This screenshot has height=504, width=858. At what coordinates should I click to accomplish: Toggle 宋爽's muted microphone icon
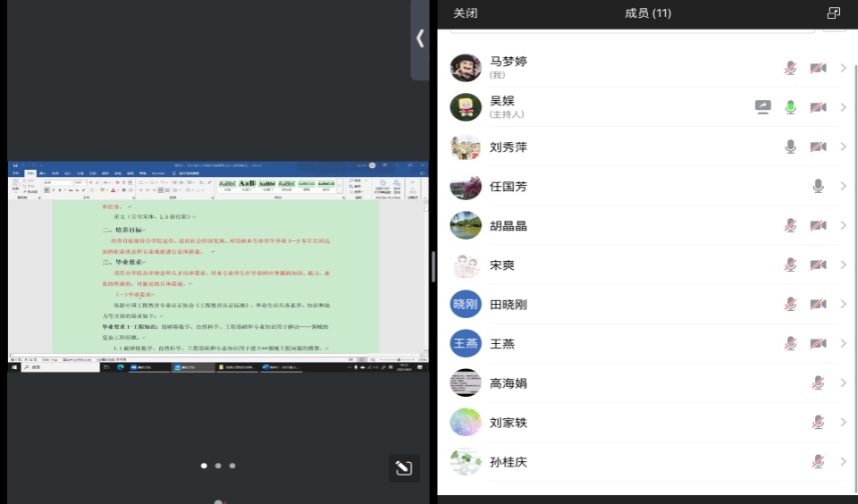[x=790, y=265]
